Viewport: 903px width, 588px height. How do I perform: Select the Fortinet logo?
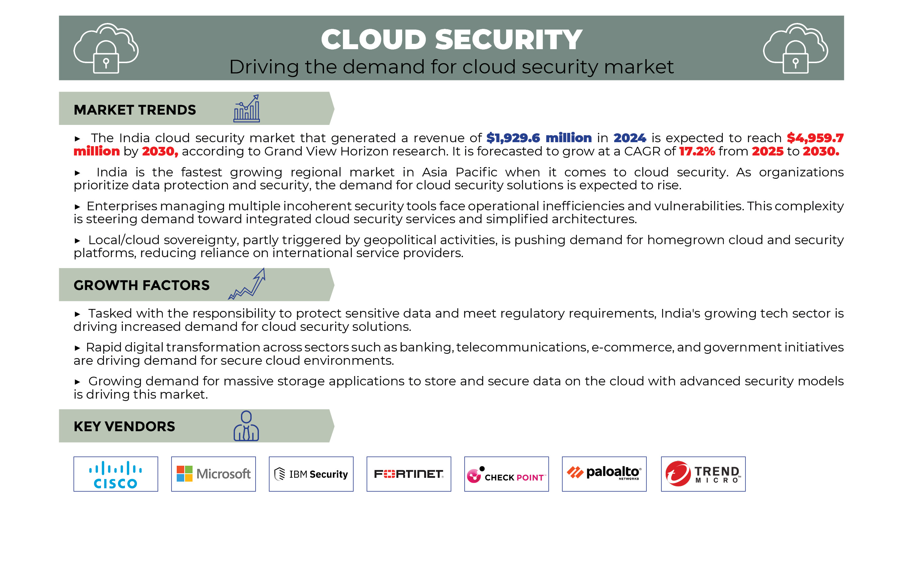(x=408, y=474)
